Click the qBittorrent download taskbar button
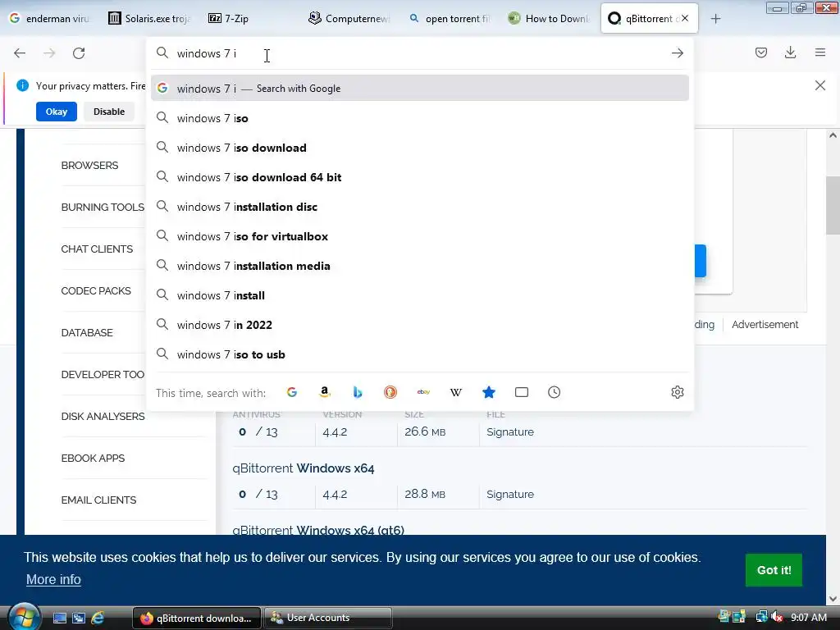This screenshot has height=630, width=840. pyautogui.click(x=197, y=618)
